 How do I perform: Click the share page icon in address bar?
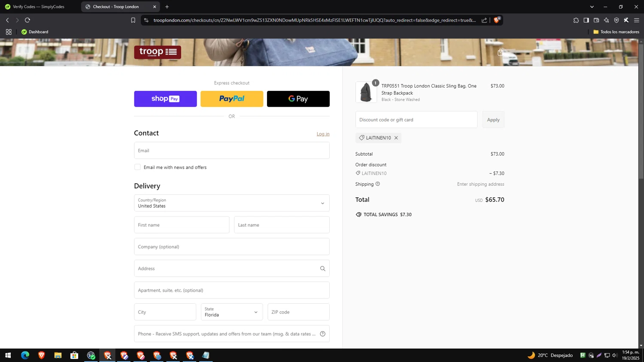click(x=484, y=20)
